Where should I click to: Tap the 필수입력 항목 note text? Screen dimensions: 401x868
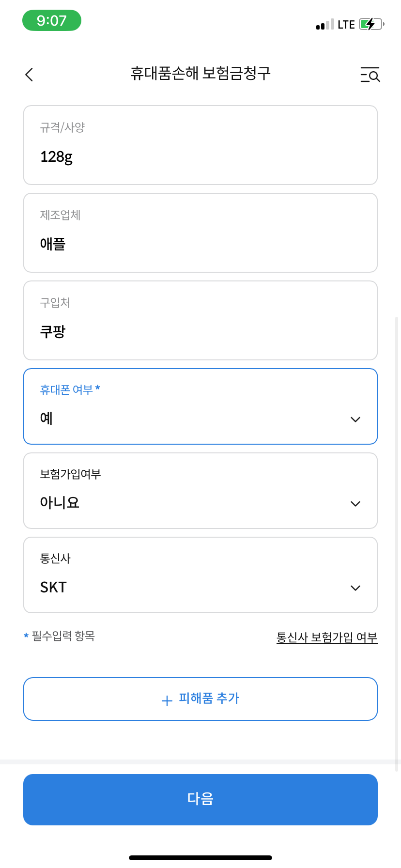[63, 636]
